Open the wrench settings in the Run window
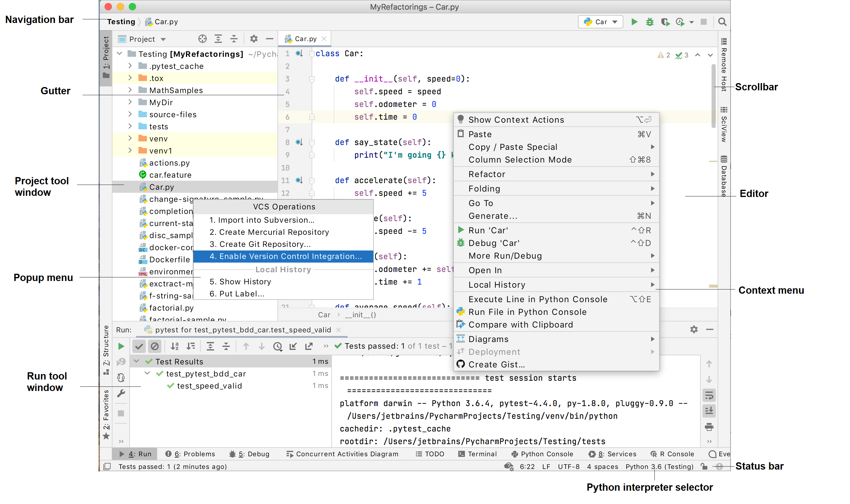 point(121,393)
